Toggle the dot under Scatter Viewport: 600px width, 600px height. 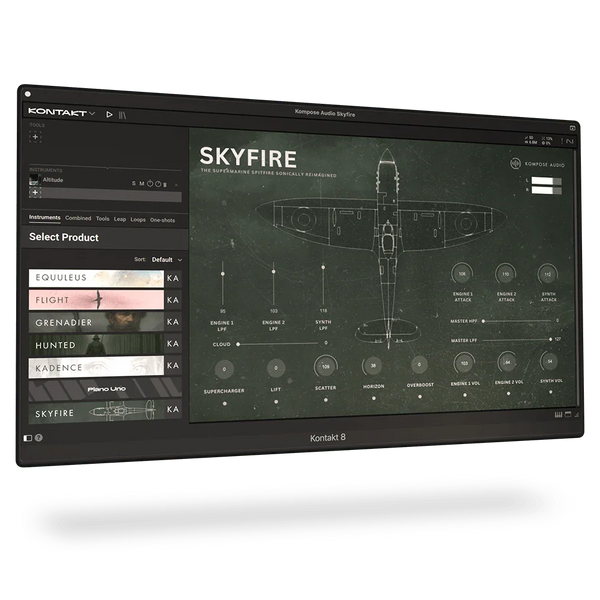pos(326,400)
